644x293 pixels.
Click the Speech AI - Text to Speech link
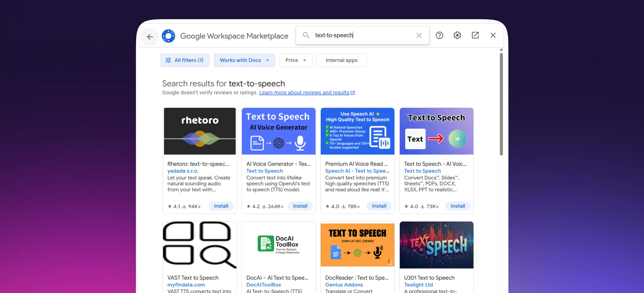[357, 171]
